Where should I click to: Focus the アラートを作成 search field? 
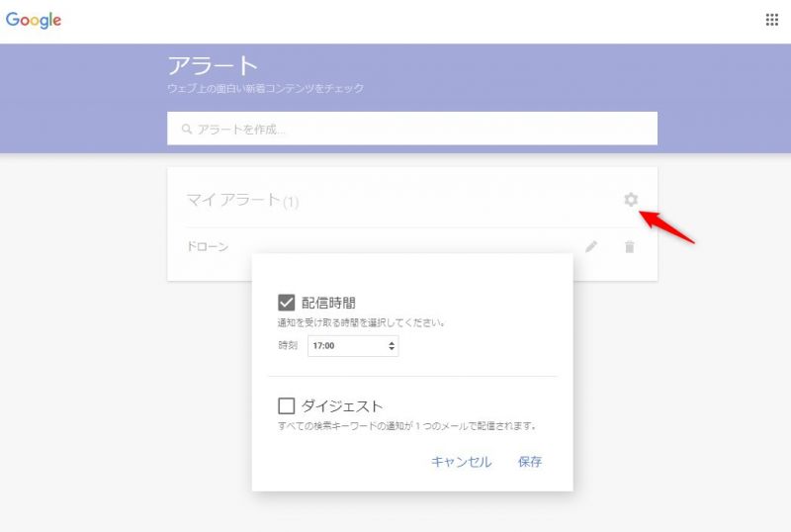click(x=412, y=129)
